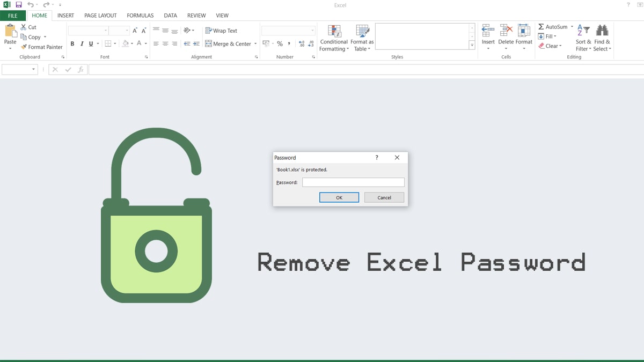Click the Format cells icon
Screen dimensions: 644x362
(x=524, y=31)
